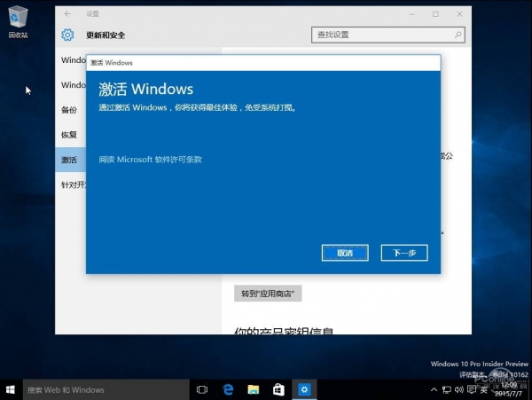Click the 转到"应用商店" button
The image size is (532, 400).
click(269, 294)
